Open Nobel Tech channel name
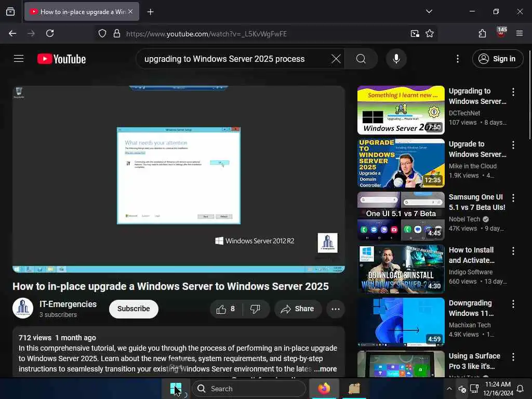This screenshot has width=532, height=399. click(x=464, y=219)
